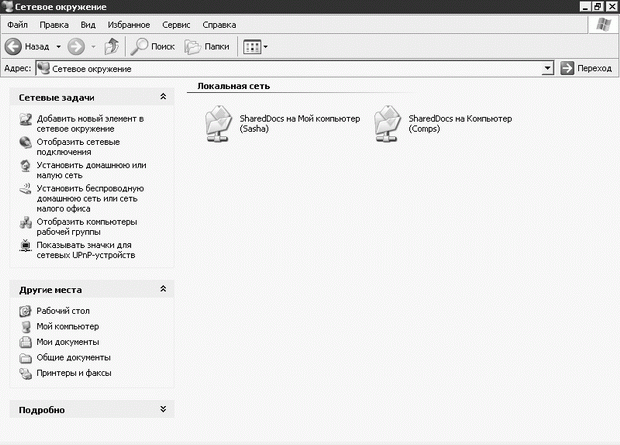
Task: Open SharedDocs on Sasha network folder icon
Action: (x=218, y=124)
